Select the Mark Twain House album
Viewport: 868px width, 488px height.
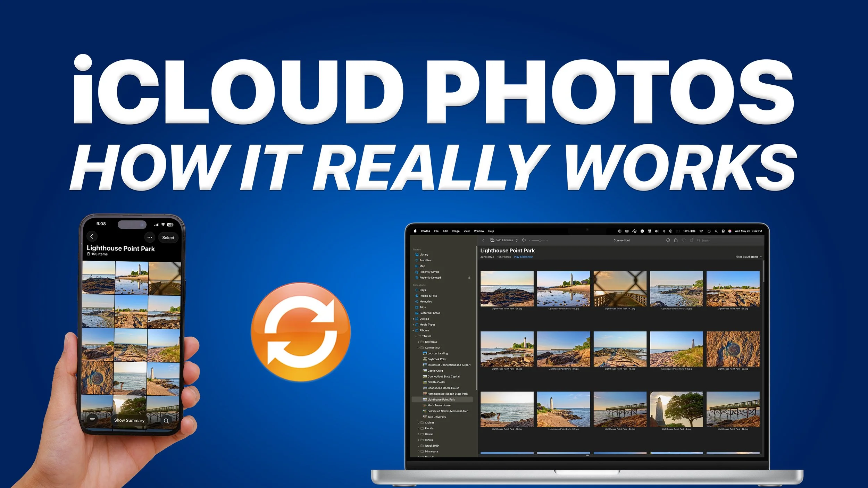[x=437, y=405]
